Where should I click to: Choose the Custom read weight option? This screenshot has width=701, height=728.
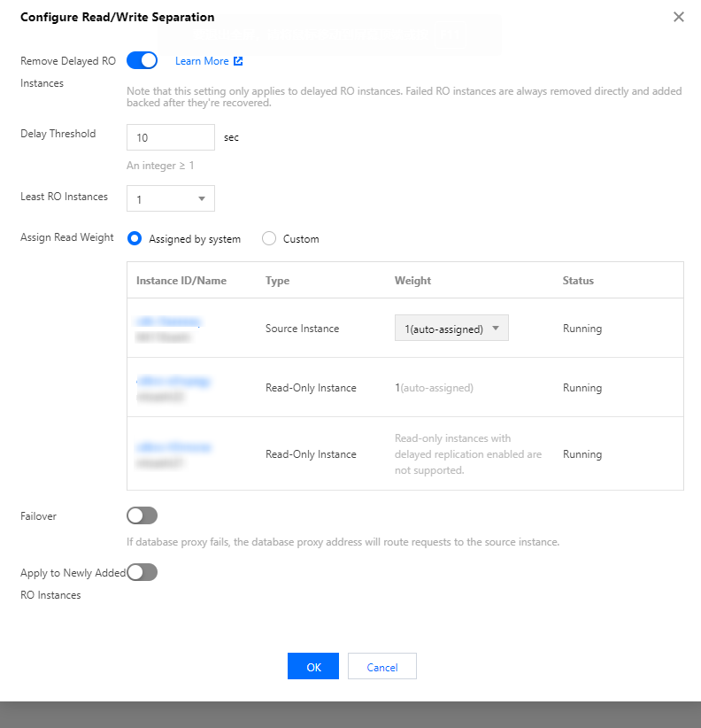pos(270,238)
